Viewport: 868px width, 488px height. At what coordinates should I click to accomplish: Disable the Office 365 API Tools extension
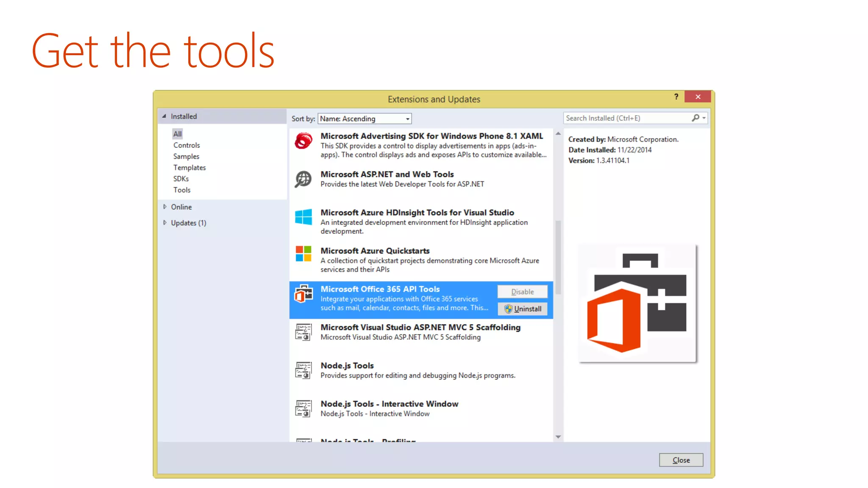(522, 291)
